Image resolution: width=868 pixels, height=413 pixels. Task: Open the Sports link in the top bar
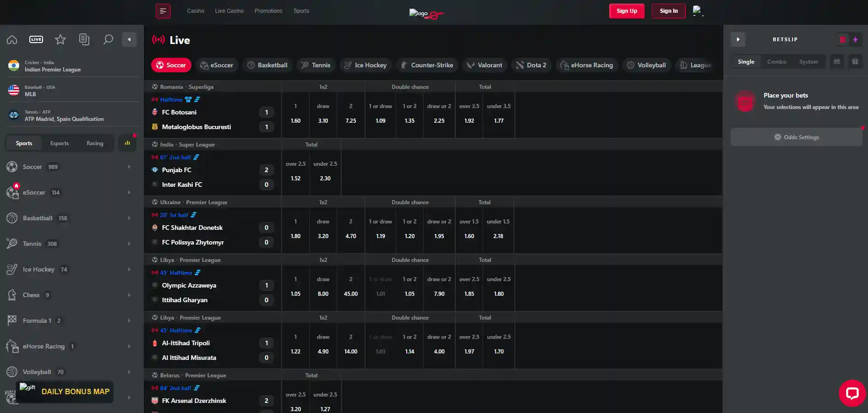301,11
